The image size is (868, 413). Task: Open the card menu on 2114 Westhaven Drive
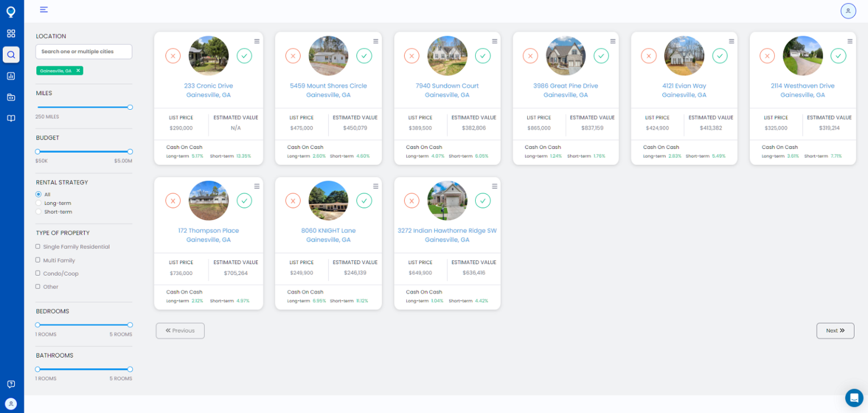point(850,41)
